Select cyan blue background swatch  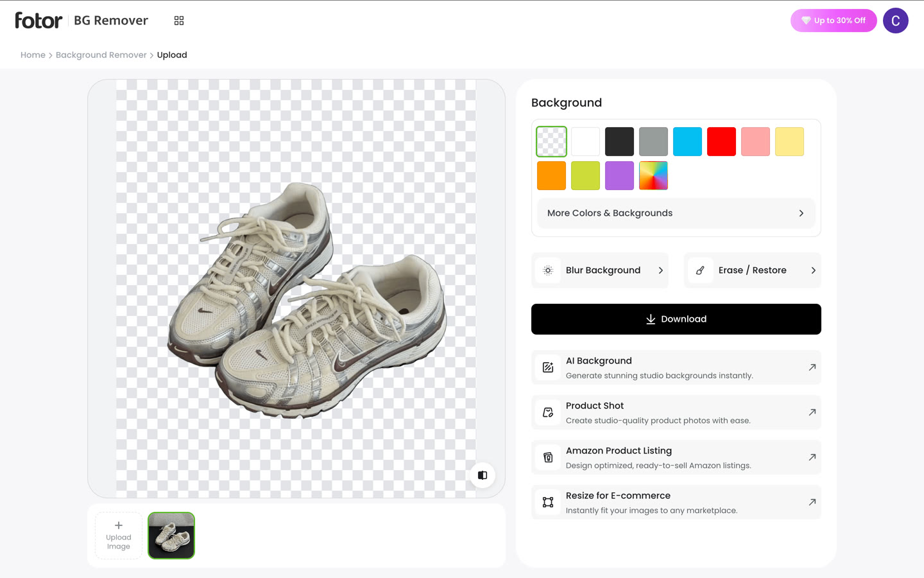(687, 141)
